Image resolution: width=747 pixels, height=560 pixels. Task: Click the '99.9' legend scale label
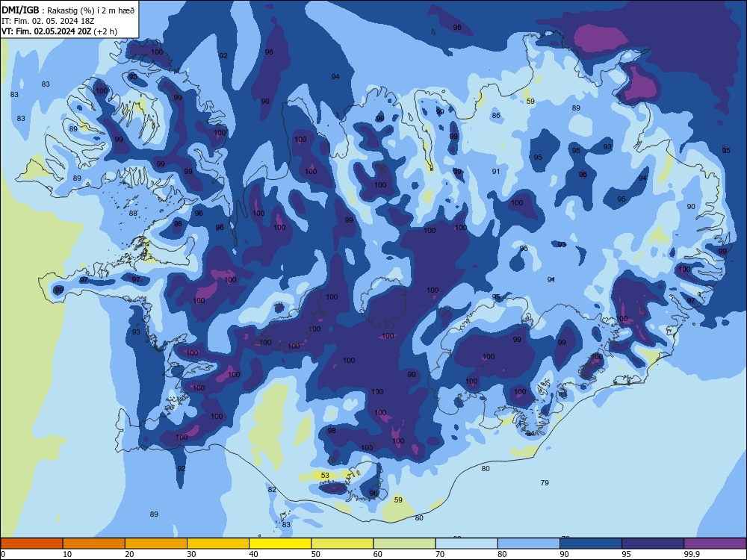point(691,554)
